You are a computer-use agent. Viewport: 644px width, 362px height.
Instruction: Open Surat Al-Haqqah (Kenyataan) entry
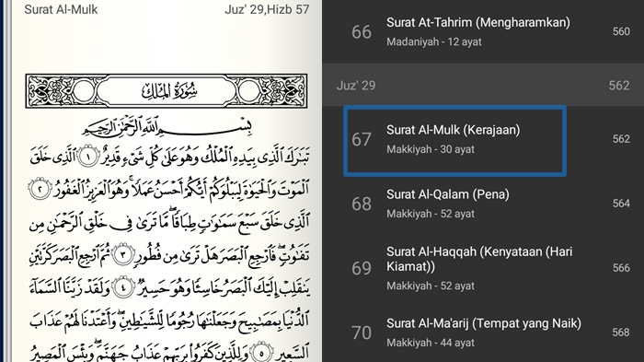tap(483, 268)
